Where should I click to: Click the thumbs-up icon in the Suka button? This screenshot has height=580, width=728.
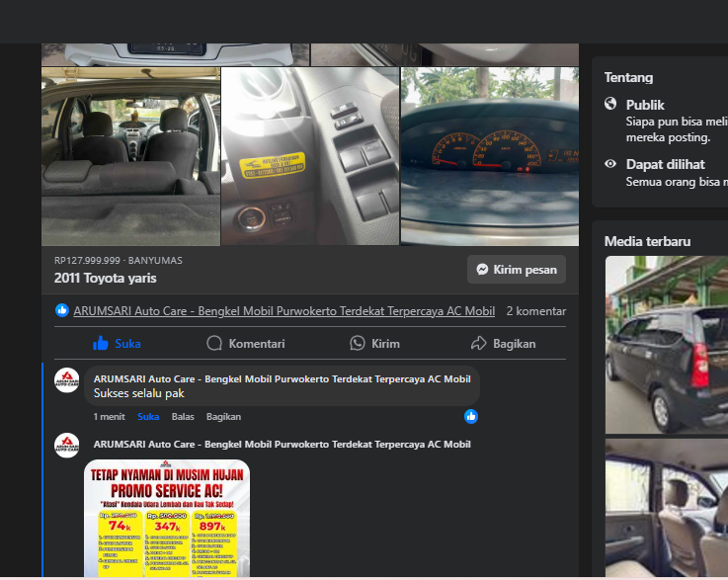coord(101,343)
